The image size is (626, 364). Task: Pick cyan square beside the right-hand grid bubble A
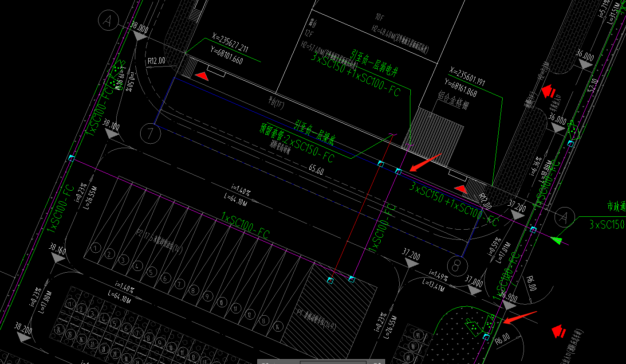coord(534,229)
